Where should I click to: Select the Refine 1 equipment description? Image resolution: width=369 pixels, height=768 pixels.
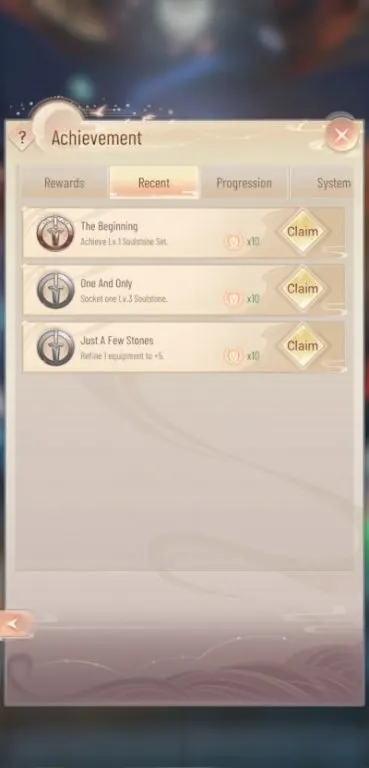coord(122,356)
